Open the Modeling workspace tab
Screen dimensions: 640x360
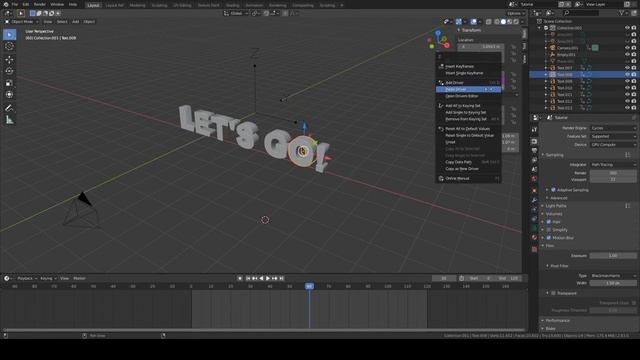tap(137, 5)
